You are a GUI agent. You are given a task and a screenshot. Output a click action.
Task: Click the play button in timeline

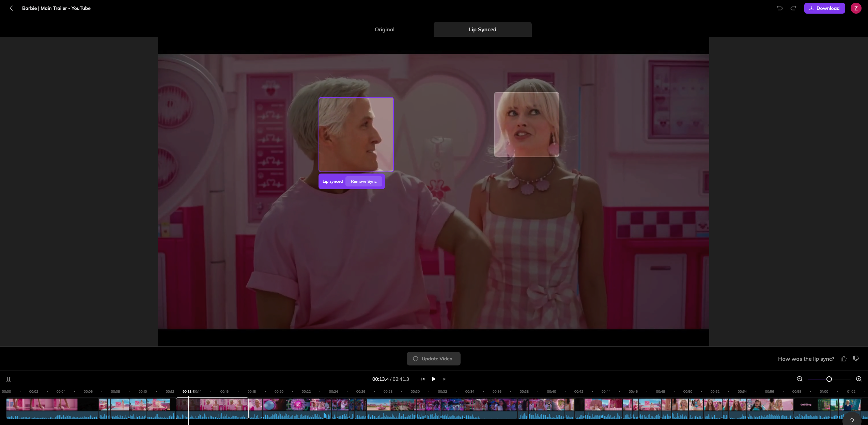tap(434, 379)
